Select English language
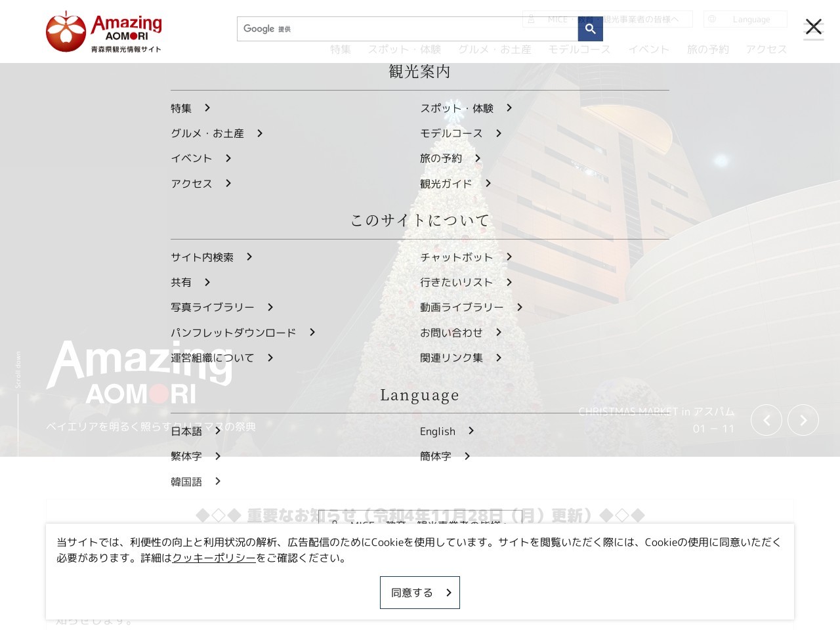840x630 pixels. coord(447,431)
